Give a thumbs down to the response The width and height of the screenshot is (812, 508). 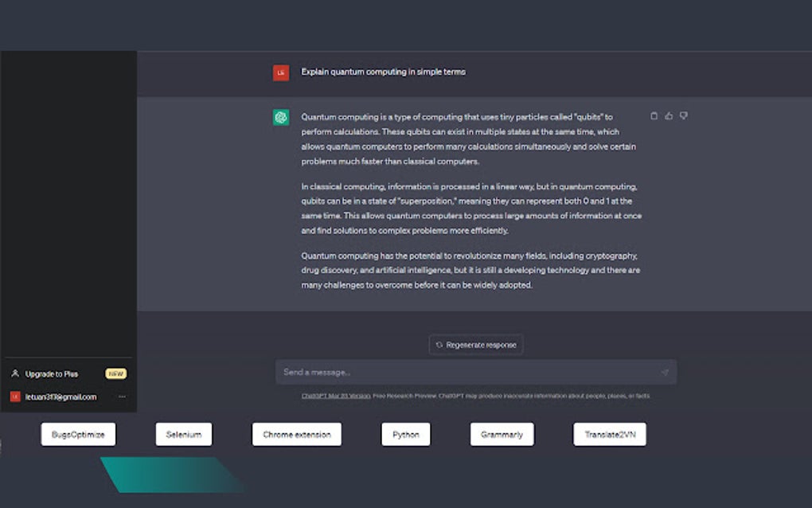pos(683,115)
